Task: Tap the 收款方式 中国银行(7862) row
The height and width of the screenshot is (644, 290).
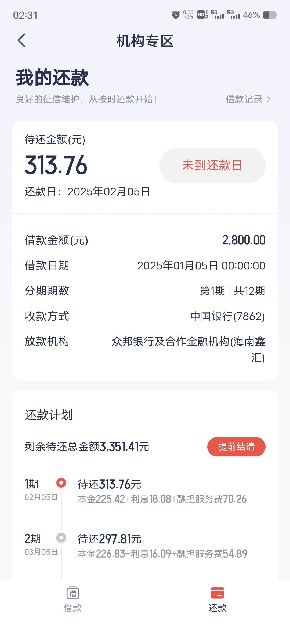Action: point(145,316)
